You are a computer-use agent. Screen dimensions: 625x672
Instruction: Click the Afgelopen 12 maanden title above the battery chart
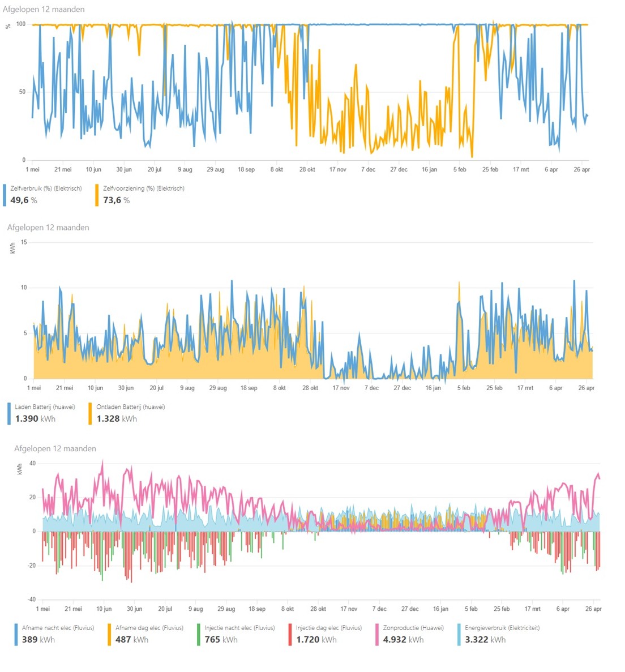coord(48,228)
